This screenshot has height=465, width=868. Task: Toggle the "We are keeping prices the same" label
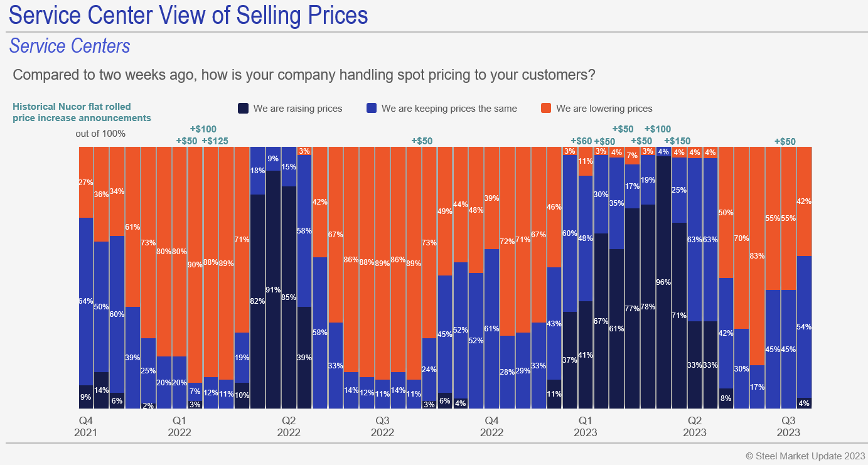[x=449, y=109]
